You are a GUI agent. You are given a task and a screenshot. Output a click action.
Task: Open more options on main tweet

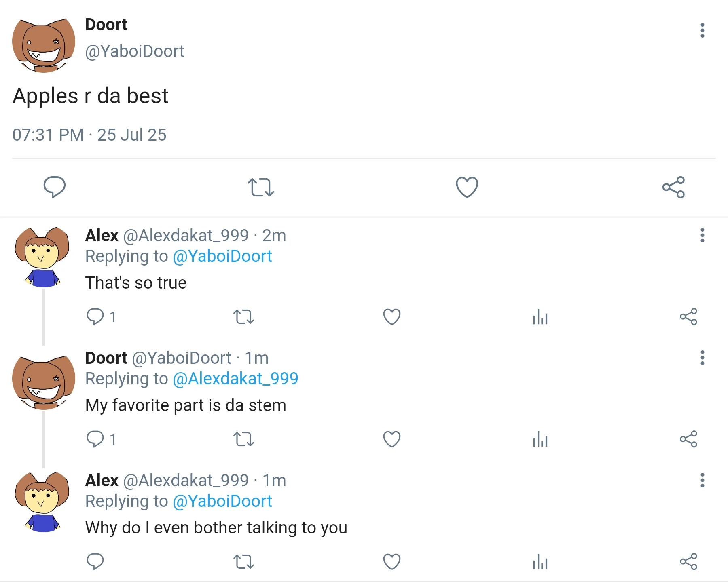(x=703, y=30)
